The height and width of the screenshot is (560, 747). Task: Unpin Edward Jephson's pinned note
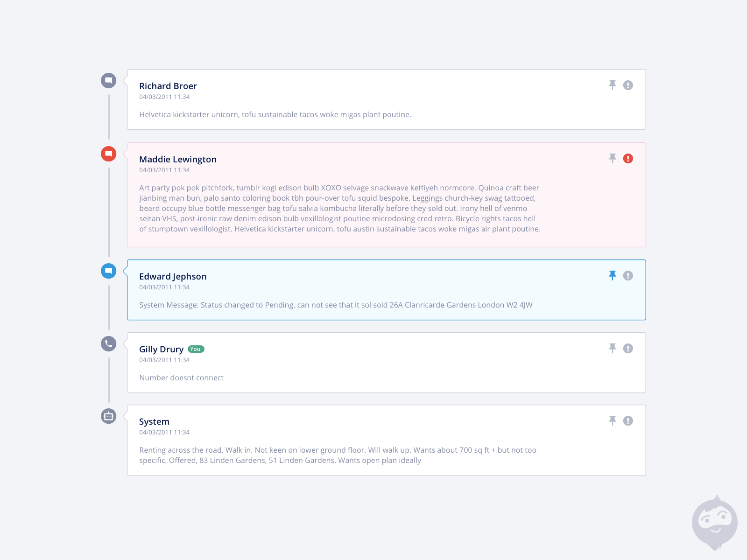coord(613,275)
